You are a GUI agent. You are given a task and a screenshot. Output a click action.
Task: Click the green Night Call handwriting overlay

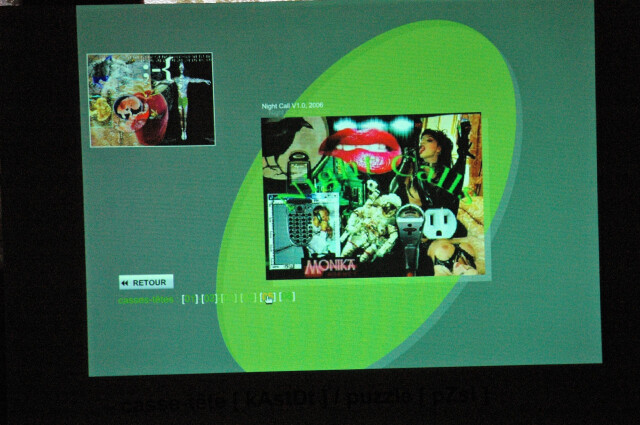click(390, 180)
